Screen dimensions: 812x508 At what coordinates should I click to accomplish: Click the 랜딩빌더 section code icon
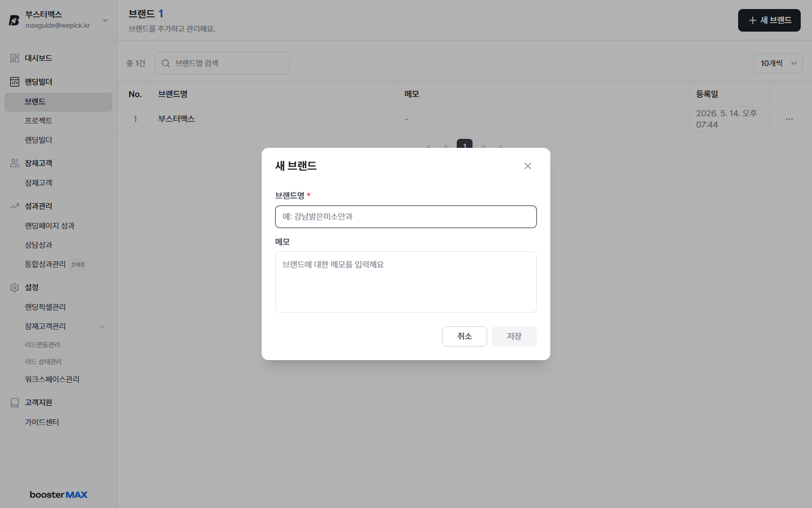click(15, 82)
